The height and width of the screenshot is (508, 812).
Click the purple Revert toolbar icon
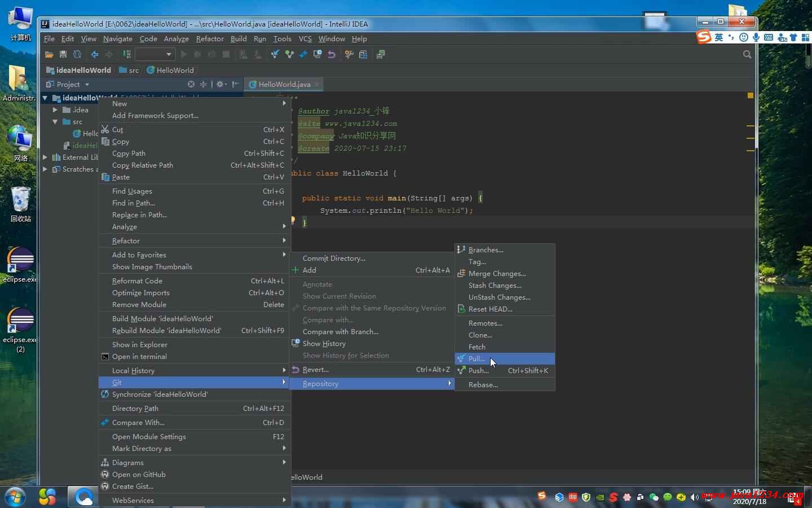coord(332,54)
